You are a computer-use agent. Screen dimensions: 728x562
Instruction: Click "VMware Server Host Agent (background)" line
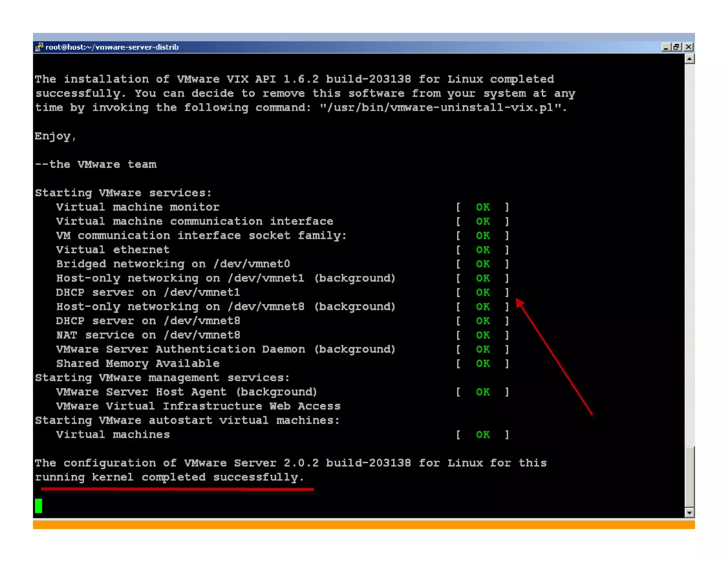pos(187,392)
